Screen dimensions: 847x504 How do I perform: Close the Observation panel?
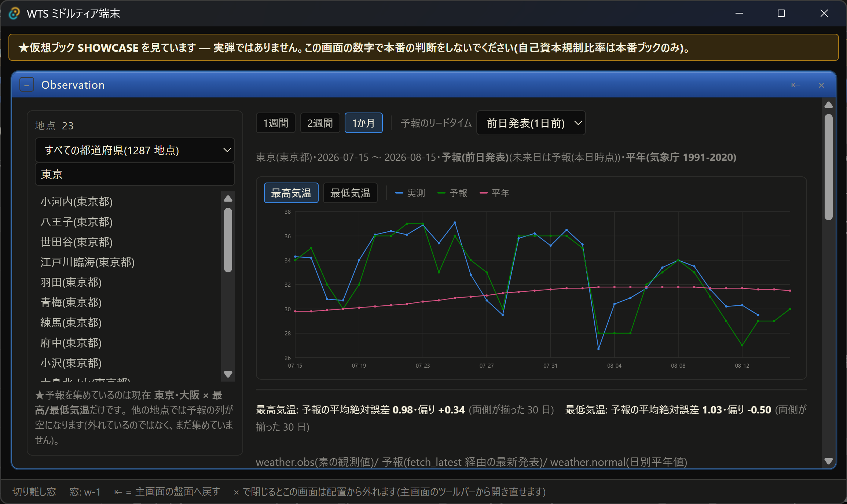pos(821,85)
